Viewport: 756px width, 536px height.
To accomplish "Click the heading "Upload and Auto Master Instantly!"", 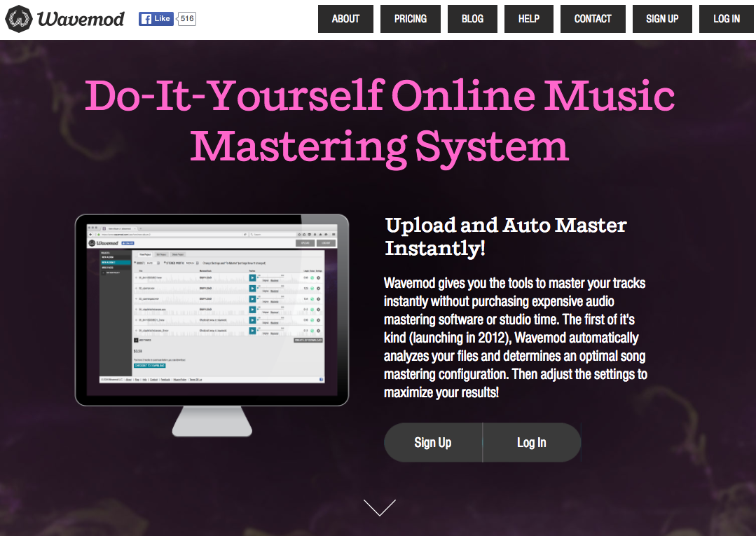I will 506,237.
